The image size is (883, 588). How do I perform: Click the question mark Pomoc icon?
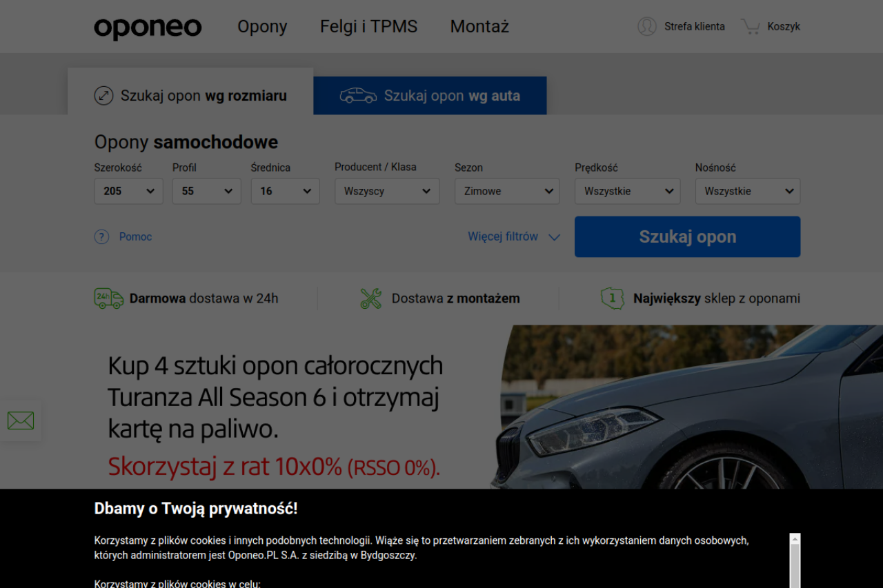[101, 236]
